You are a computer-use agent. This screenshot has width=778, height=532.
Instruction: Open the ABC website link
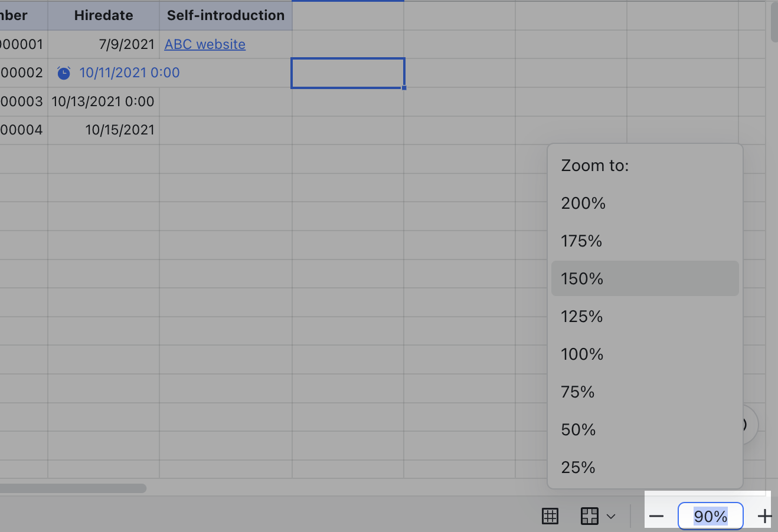tap(205, 44)
